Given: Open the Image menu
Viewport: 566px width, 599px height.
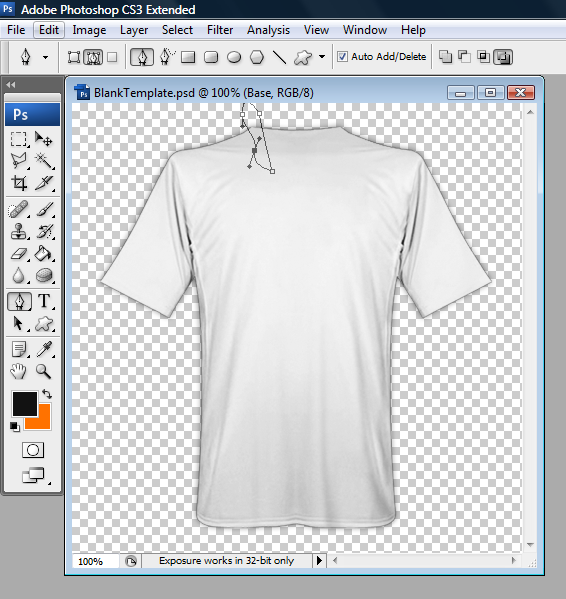Looking at the screenshot, I should (89, 30).
